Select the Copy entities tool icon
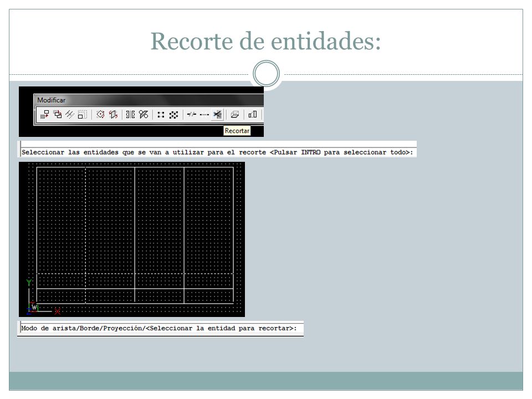 [x=58, y=115]
